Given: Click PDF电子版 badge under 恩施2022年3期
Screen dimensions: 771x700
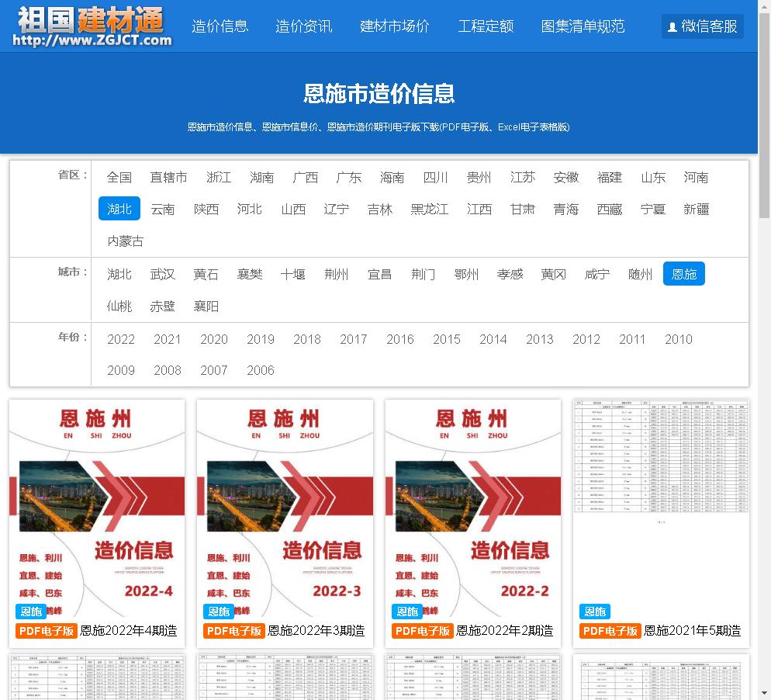Looking at the screenshot, I should (234, 631).
